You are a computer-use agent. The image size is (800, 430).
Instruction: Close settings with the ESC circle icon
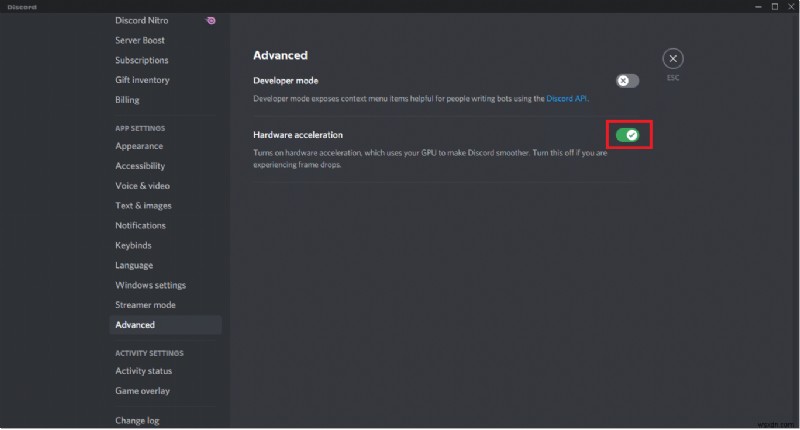click(x=673, y=59)
